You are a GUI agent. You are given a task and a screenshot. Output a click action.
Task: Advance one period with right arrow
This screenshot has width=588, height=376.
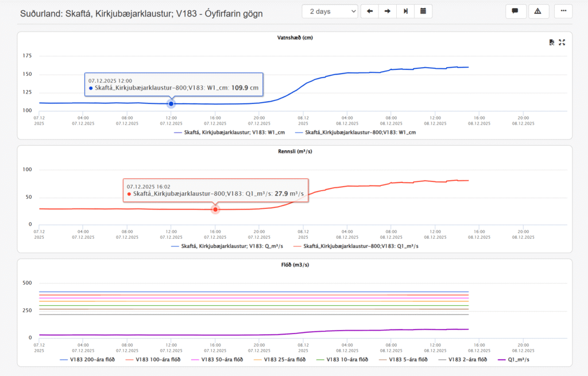(x=388, y=11)
